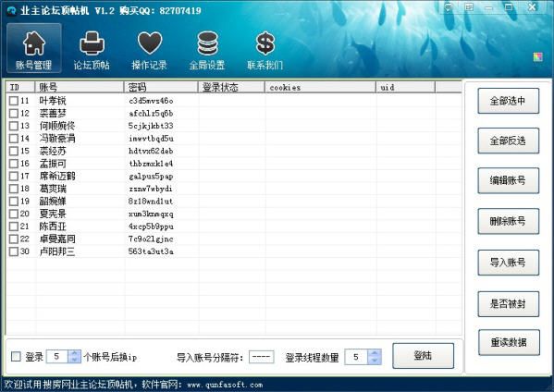Check the box for account 20 夏宪景

click(14, 214)
